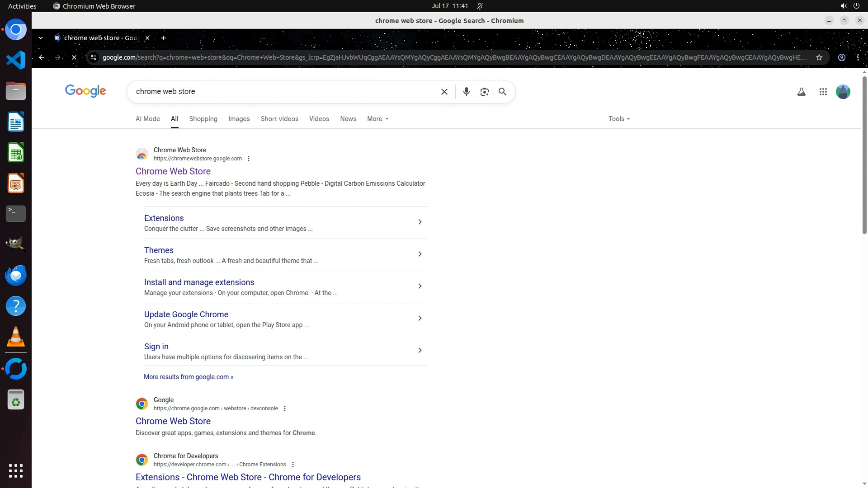Open the first Chrome Web Store result

point(173,171)
